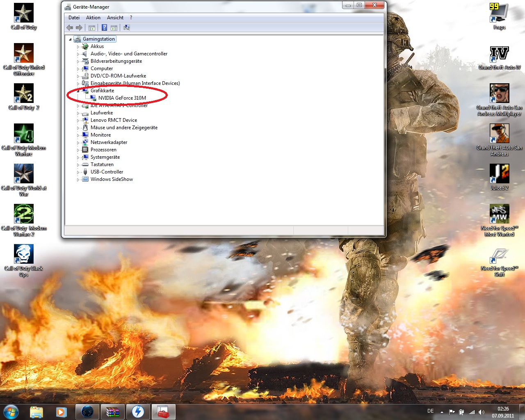Collapse the Gamingstation root node
This screenshot has width=525, height=420.
pyautogui.click(x=70, y=39)
